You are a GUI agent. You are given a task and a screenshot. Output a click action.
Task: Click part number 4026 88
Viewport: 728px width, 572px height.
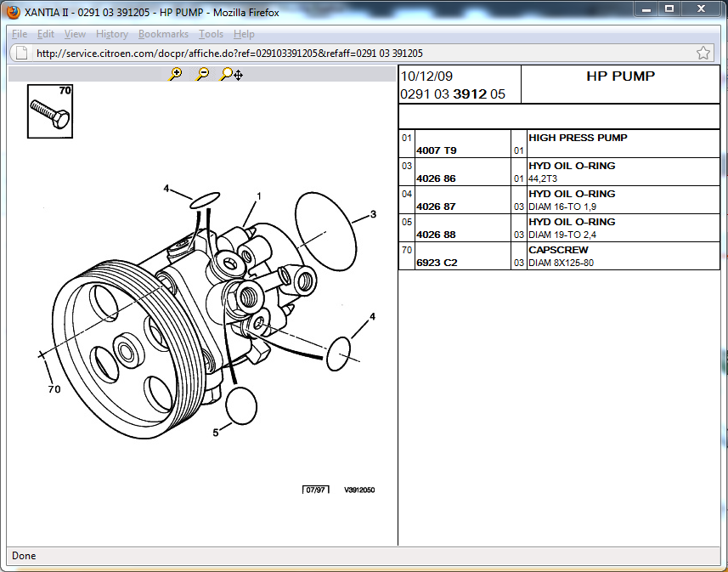[x=436, y=235]
